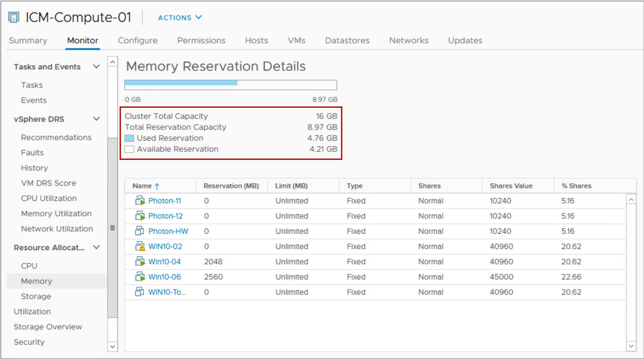
Task: Open DRS History
Action: click(x=34, y=168)
